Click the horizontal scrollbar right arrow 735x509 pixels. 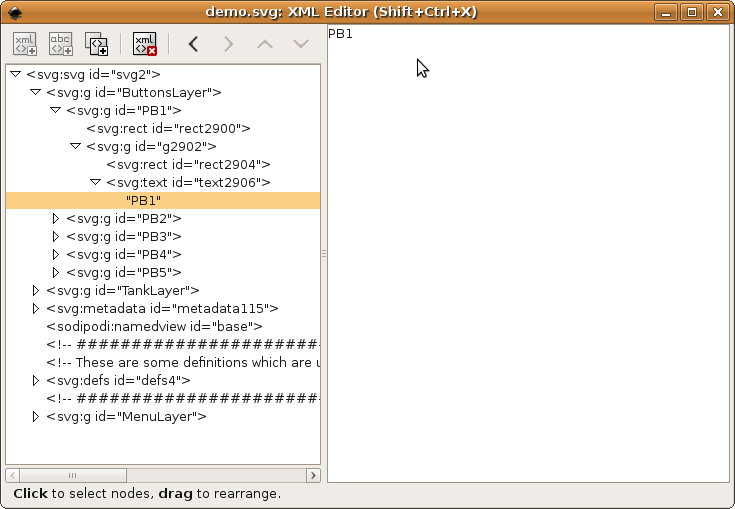point(313,475)
